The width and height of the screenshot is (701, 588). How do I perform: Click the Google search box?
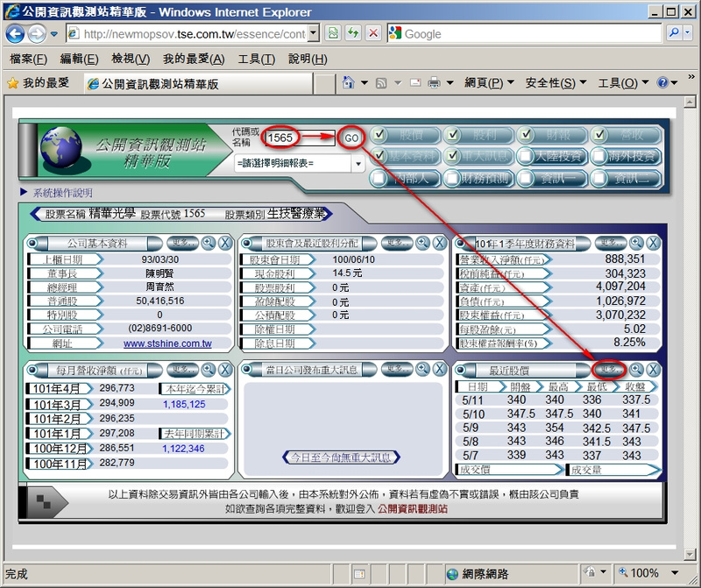click(524, 33)
